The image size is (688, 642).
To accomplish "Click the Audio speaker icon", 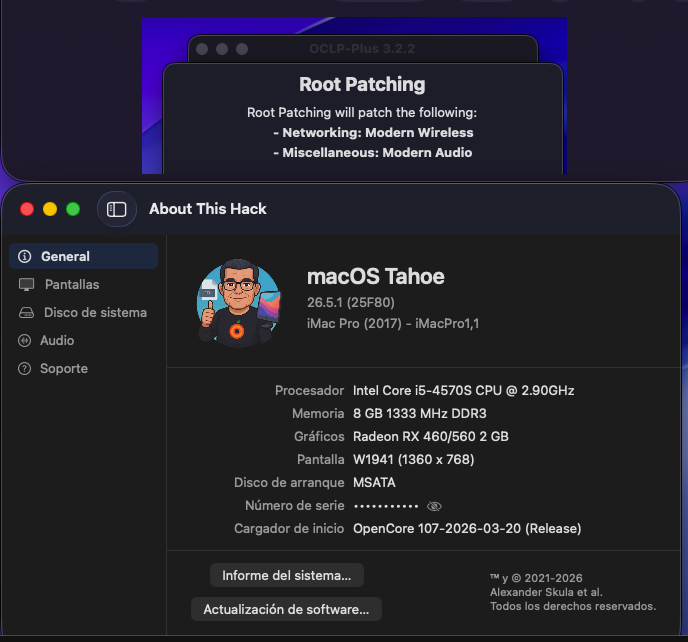I will [25, 341].
